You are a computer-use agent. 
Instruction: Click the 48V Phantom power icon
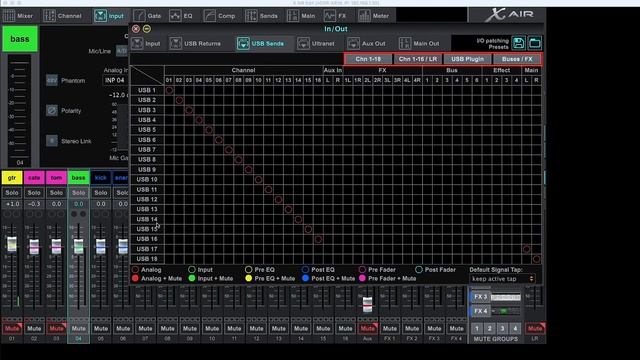click(52, 80)
